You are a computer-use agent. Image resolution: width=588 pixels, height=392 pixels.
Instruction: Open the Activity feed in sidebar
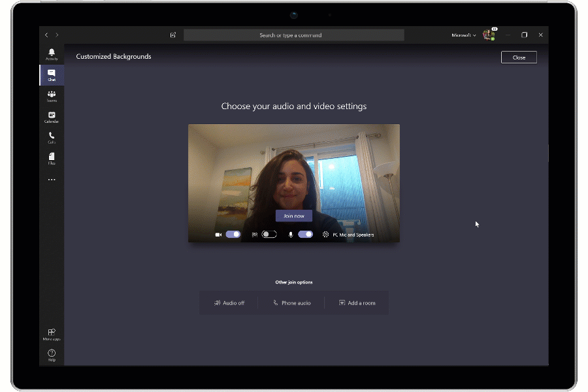pos(52,54)
